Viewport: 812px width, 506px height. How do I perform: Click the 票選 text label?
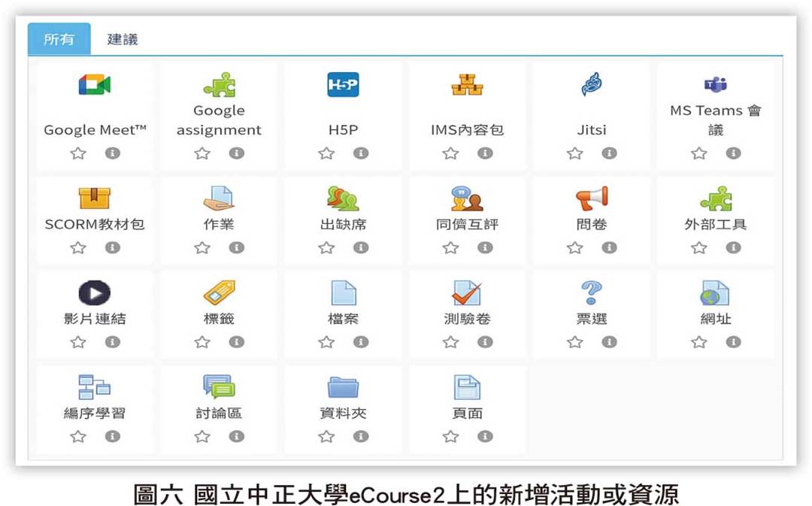pos(592,319)
